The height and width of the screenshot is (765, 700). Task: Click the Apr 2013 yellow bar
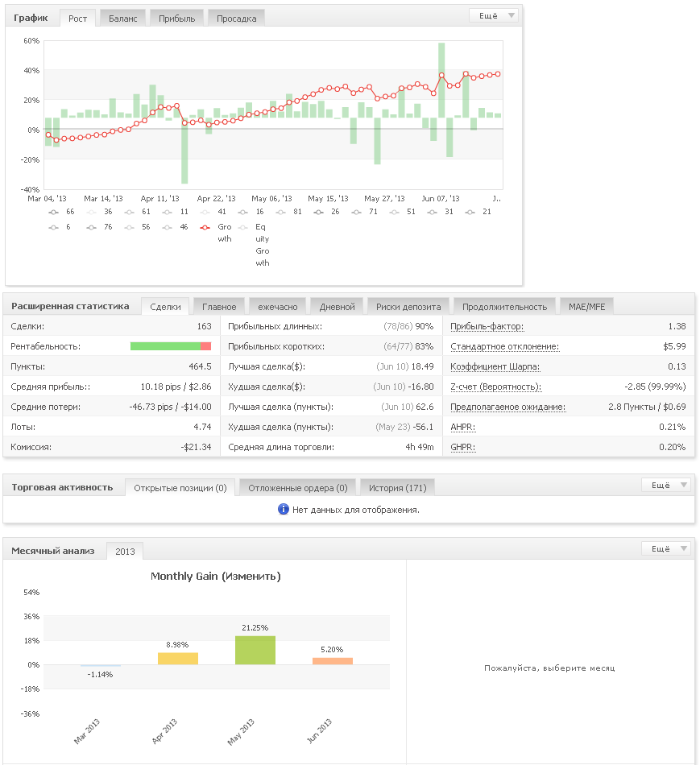178,659
